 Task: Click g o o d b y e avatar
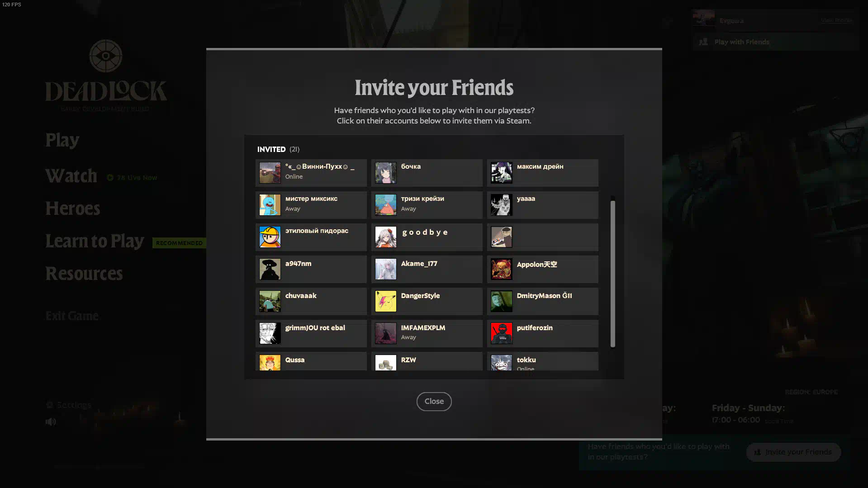385,237
